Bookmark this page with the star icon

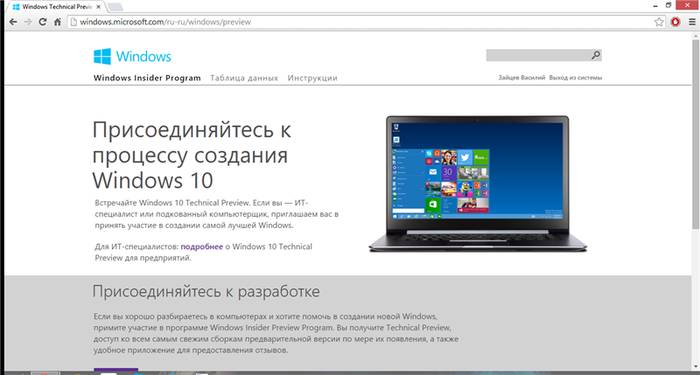point(659,22)
